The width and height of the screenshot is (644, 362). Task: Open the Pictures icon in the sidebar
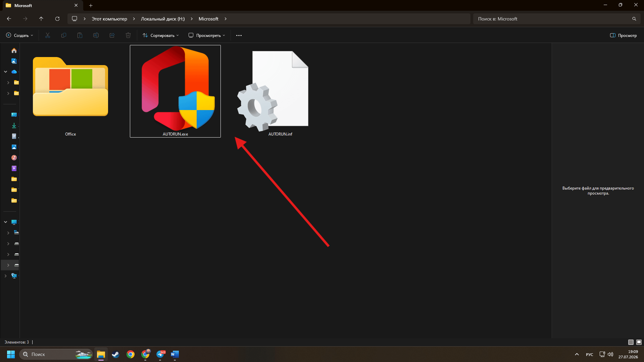(x=14, y=147)
